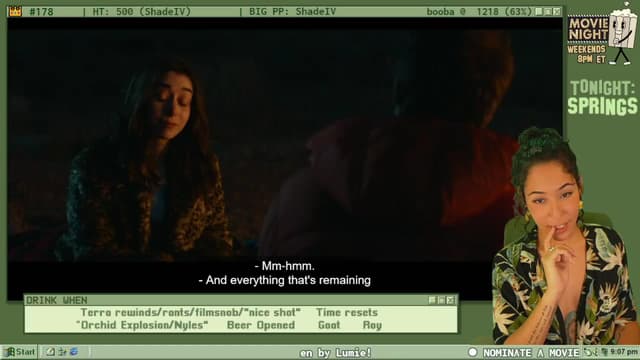Click the subtitle line 'Mm-hmm.'
The width and height of the screenshot is (640, 360).
(x=284, y=266)
